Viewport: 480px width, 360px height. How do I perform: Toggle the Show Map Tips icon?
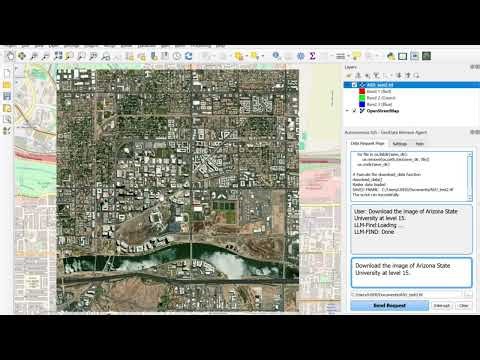(357, 56)
